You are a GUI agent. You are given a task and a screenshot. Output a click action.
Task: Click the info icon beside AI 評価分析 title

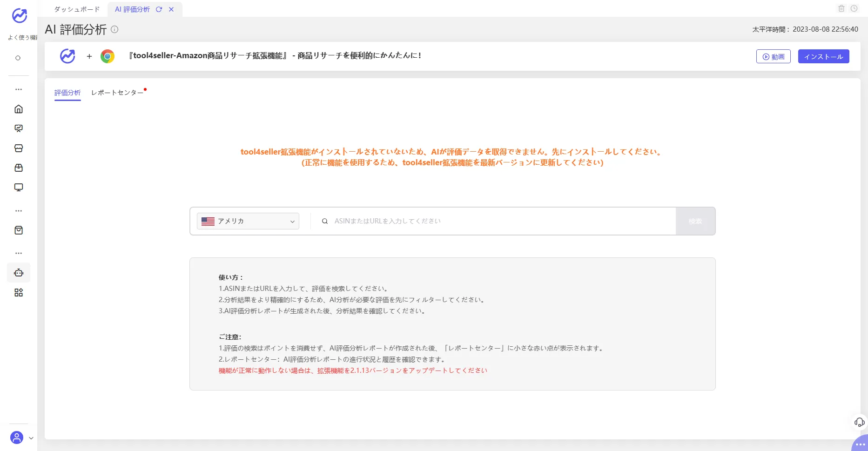point(114,29)
